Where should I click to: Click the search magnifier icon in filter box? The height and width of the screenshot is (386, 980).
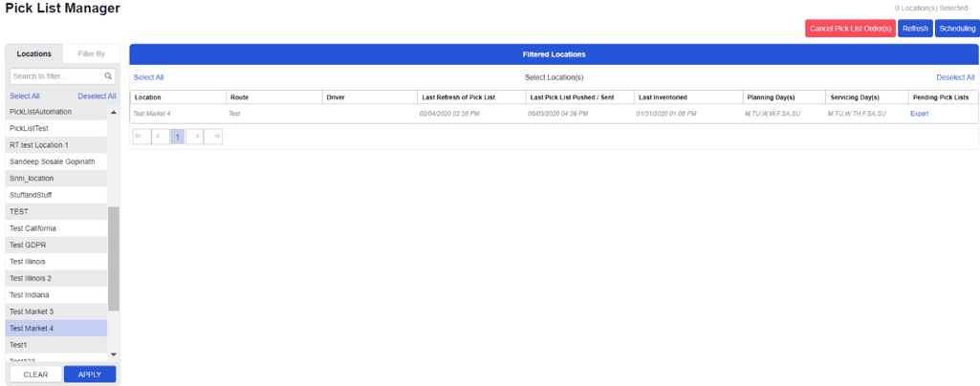pyautogui.click(x=108, y=76)
